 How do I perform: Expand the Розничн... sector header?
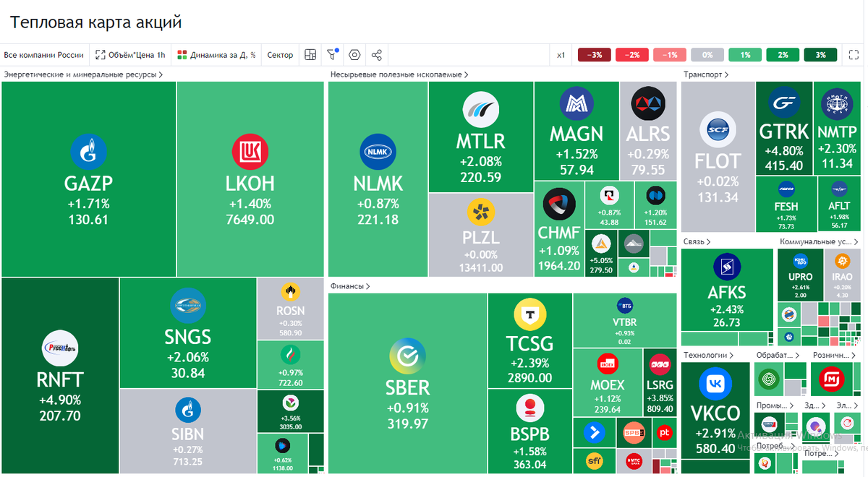pos(833,356)
